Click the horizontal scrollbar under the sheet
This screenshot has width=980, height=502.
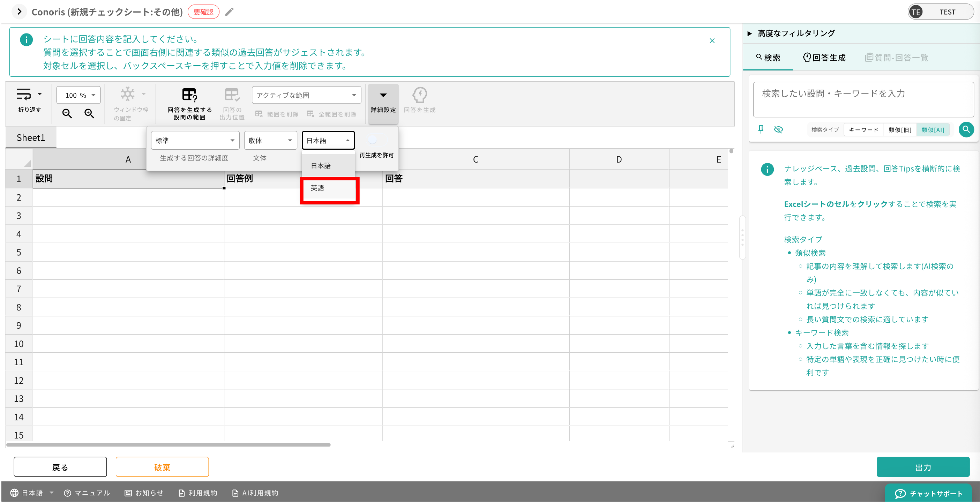point(168,444)
